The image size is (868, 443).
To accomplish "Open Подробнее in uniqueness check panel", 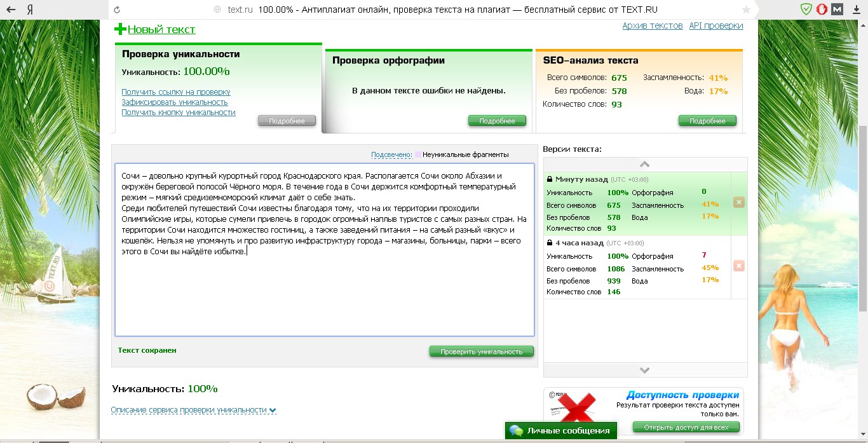I will 287,121.
